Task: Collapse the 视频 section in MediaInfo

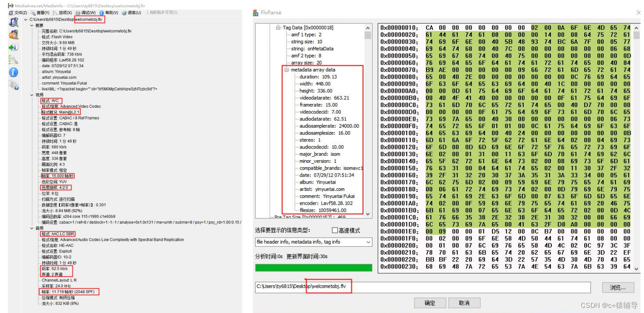Action: coord(32,95)
